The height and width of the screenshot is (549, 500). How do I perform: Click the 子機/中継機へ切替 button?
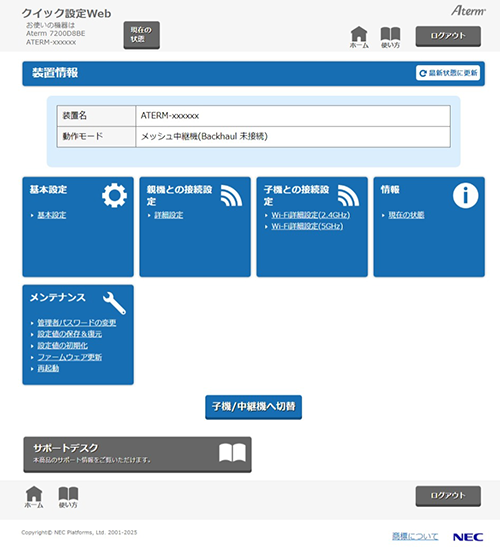point(254,407)
